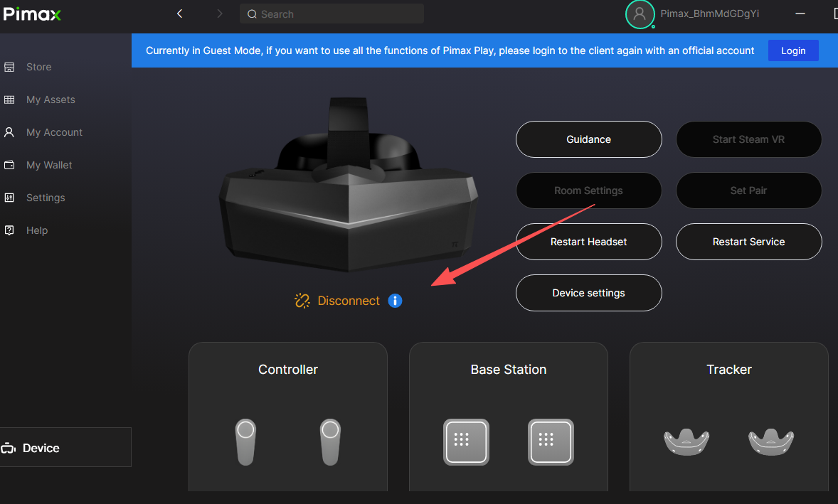Image resolution: width=838 pixels, height=504 pixels.
Task: Click the Base Station card title
Action: tap(508, 370)
